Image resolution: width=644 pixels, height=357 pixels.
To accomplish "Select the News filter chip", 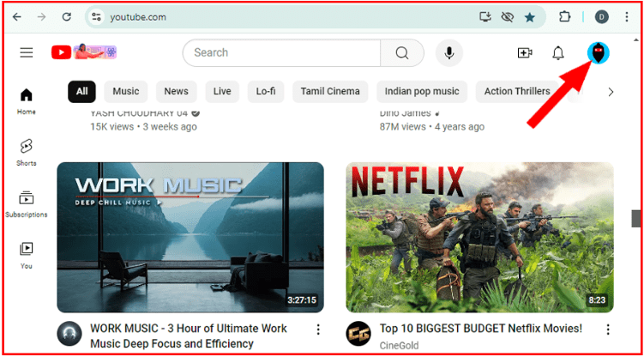I will (176, 91).
